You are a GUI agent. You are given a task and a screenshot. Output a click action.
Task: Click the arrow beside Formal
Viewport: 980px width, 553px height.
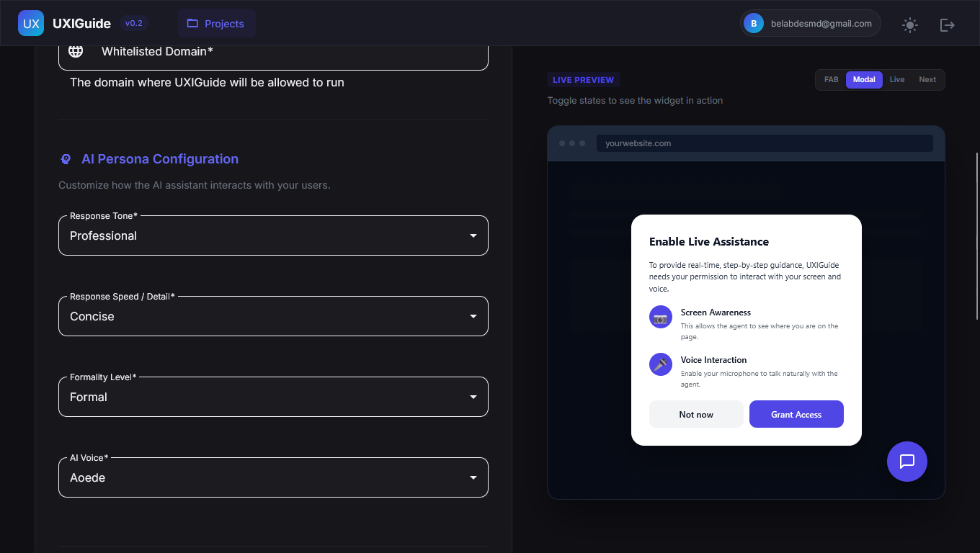tap(473, 397)
